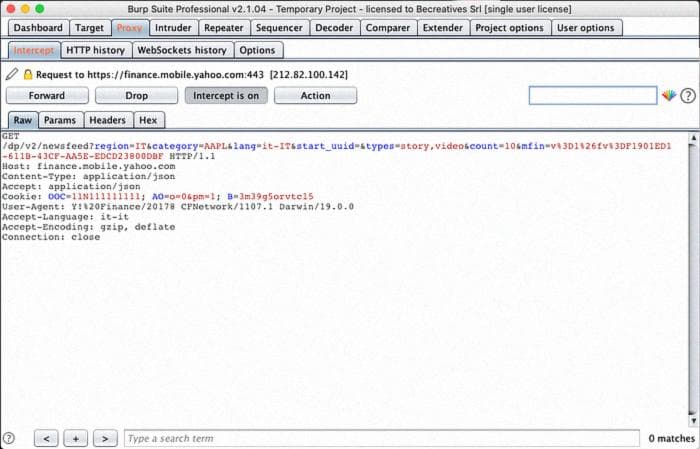700x449 pixels.
Task: Select the Proxy tab
Action: (129, 28)
